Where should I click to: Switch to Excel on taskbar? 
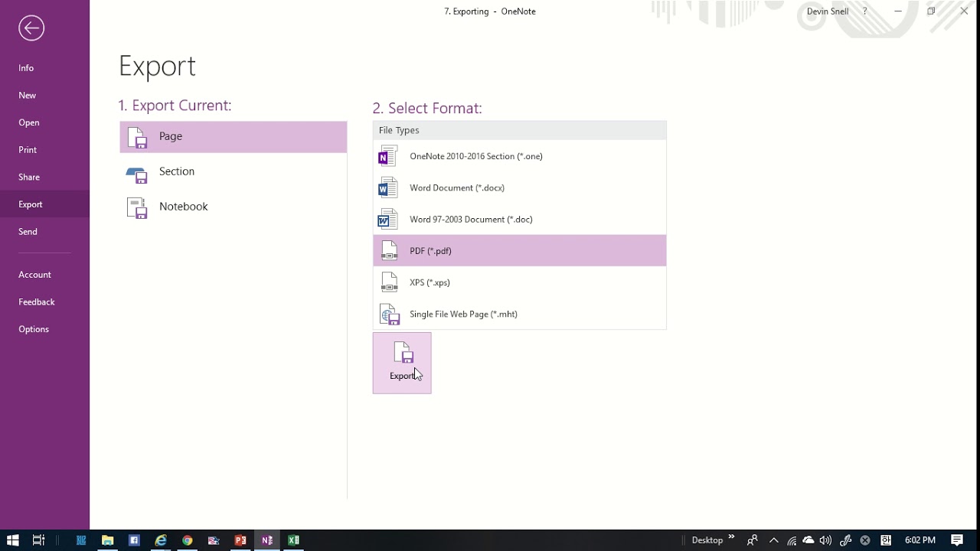(x=293, y=540)
